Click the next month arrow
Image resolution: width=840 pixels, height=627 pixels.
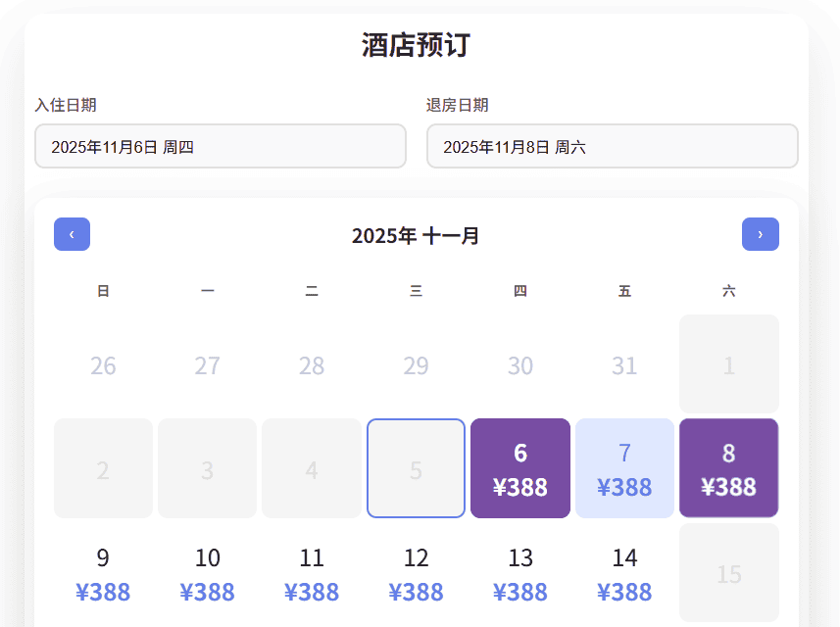pos(761,234)
